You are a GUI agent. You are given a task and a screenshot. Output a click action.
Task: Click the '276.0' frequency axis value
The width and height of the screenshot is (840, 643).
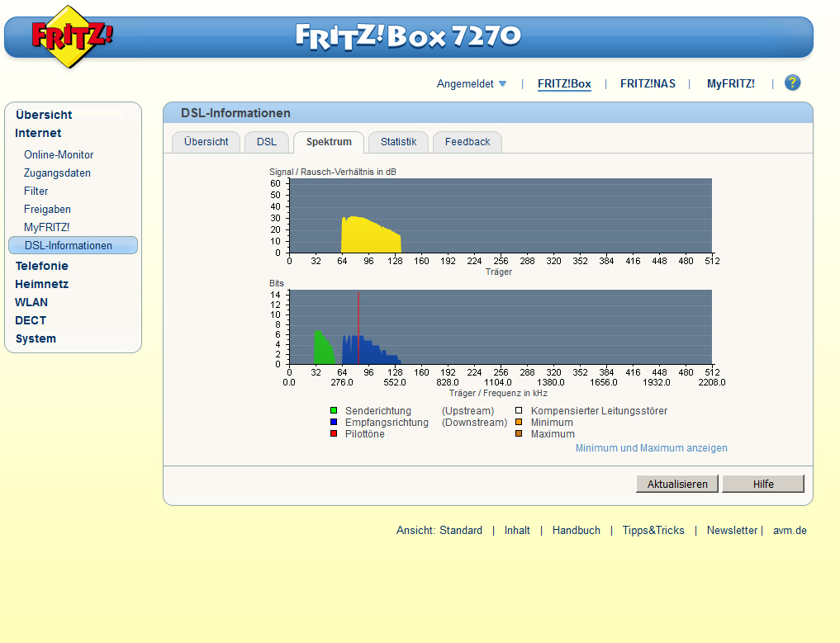[342, 382]
